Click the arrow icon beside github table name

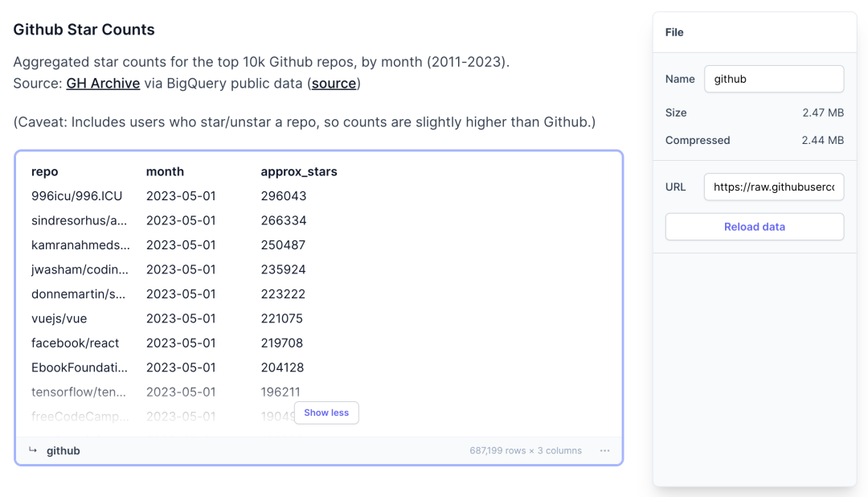click(x=33, y=450)
